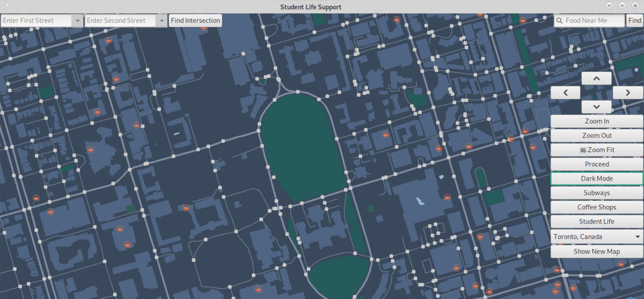This screenshot has width=644, height=299.
Task: Click the upper coffee shop marker under Enter Second Street
Action: 108,41
